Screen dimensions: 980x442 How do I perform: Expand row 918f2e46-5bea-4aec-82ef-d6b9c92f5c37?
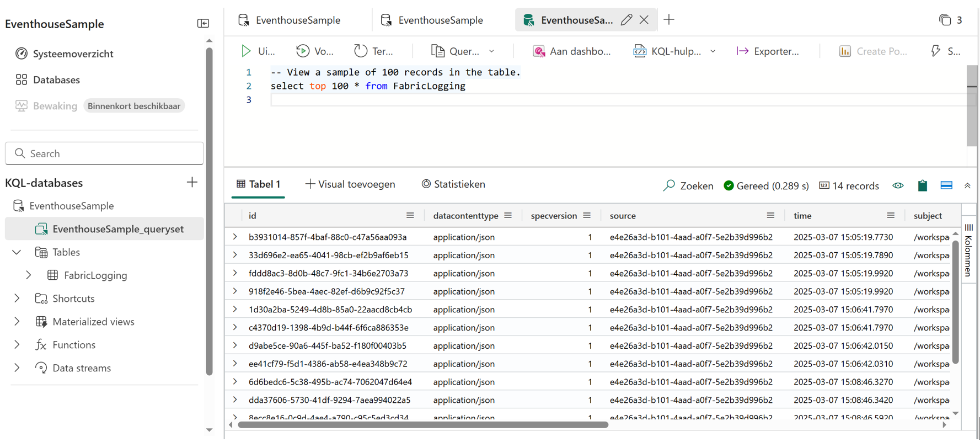235,291
